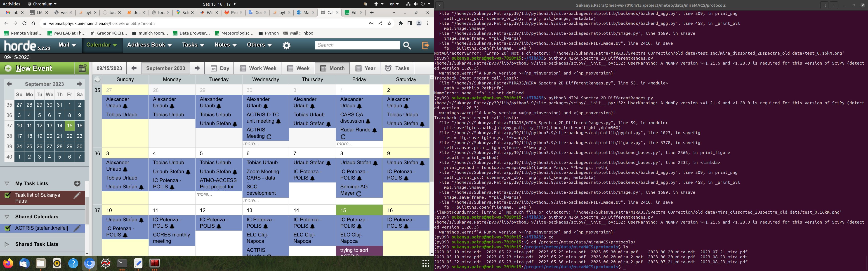The width and height of the screenshot is (868, 271).
Task: Show more events on Wednesday 30
Action: coord(251,144)
